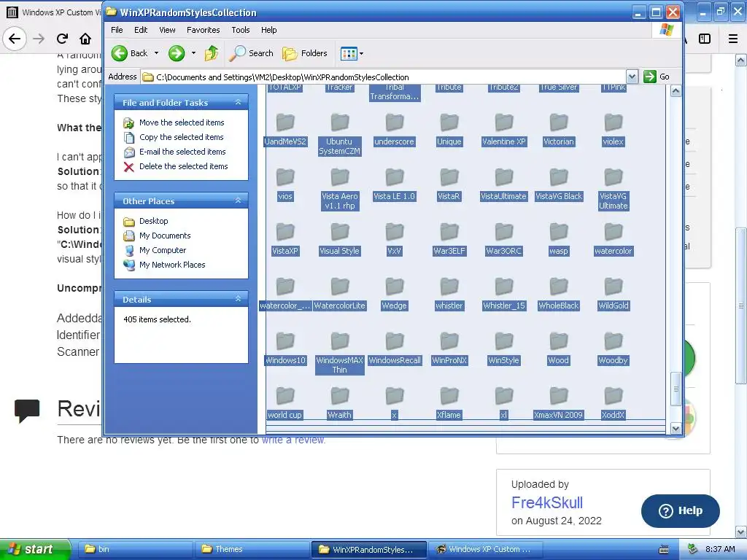
Task: Switch to the bin taskbar window
Action: (135, 549)
